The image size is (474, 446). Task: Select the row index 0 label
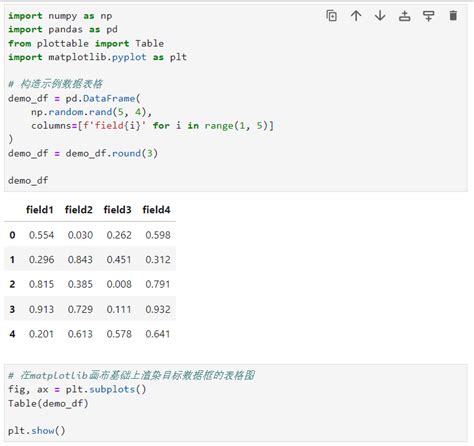tap(12, 235)
